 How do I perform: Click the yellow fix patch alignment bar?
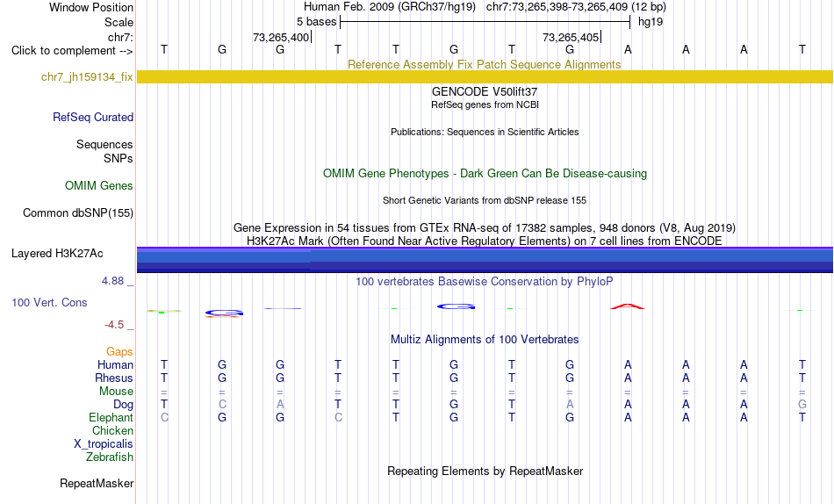(485, 76)
